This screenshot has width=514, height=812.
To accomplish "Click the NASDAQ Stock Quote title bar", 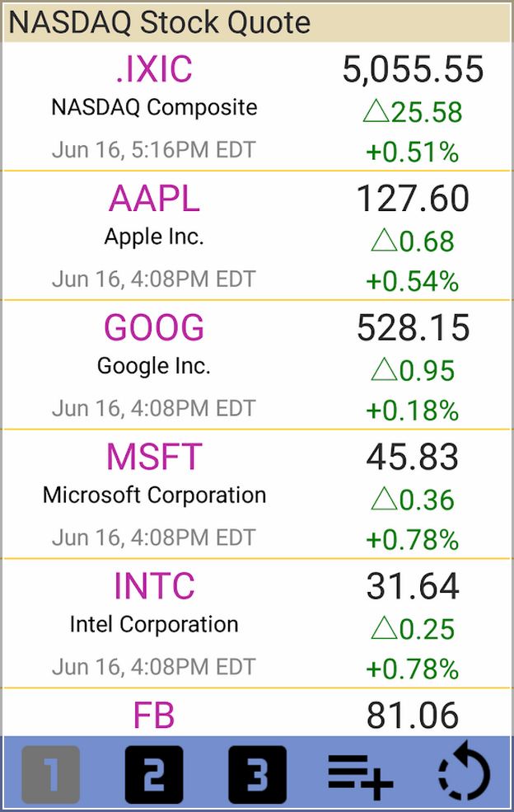I will [x=257, y=23].
